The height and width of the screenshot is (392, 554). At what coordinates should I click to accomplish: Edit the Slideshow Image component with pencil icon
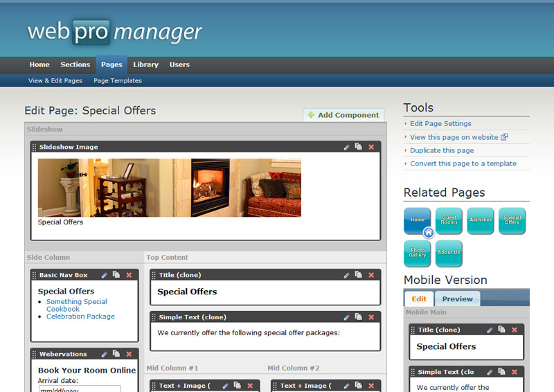pos(347,147)
